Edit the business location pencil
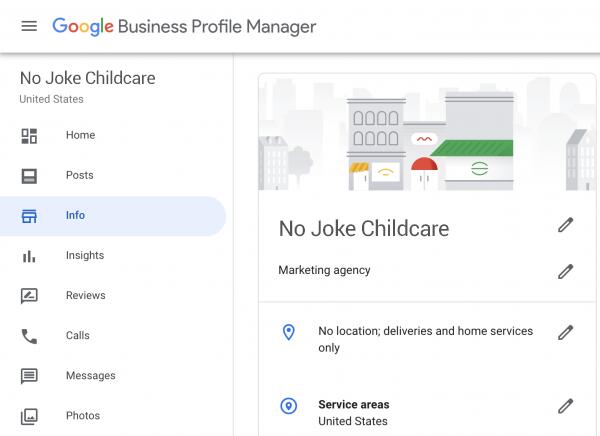Viewport: 600px width, 436px height. (565, 333)
